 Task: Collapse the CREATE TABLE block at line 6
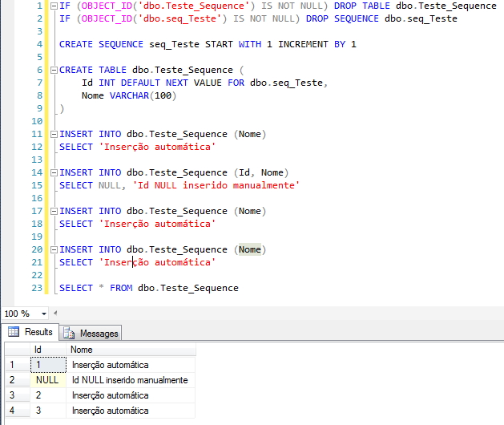(54, 70)
